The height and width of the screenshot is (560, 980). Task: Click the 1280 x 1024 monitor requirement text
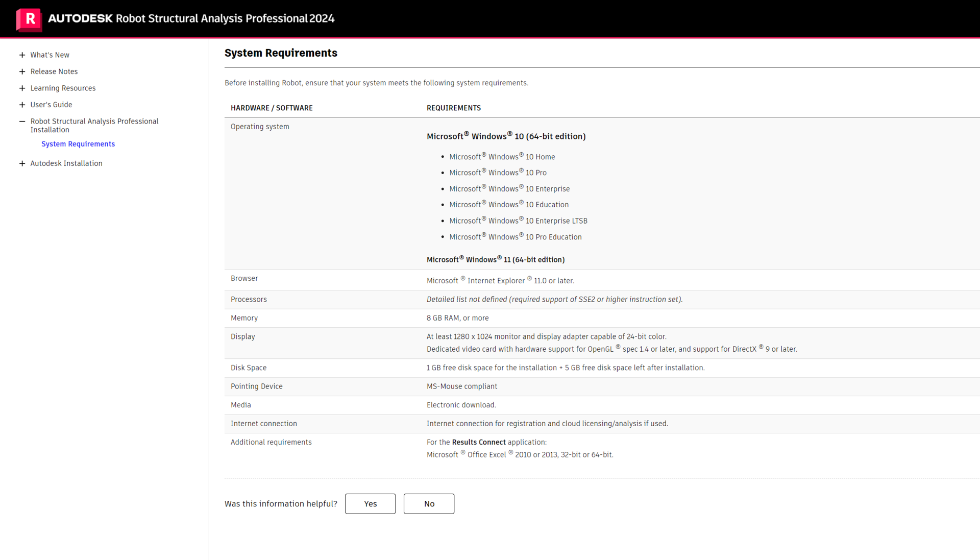[547, 337]
